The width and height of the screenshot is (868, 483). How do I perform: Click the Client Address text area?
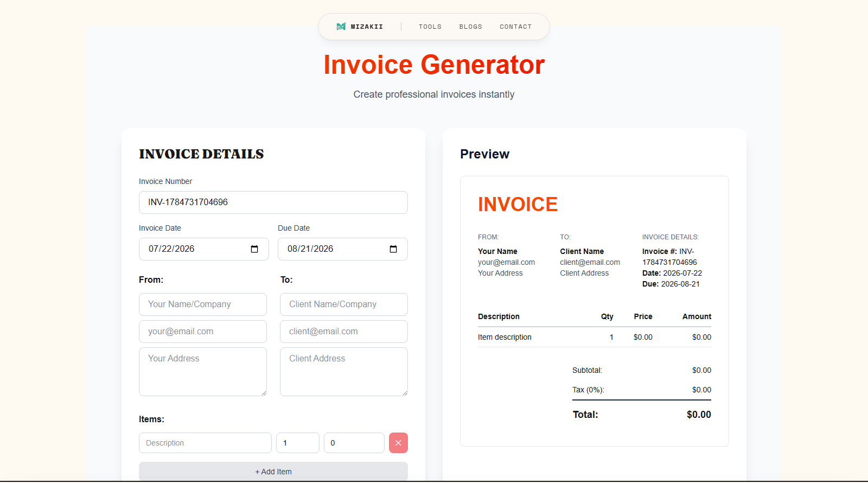click(344, 372)
